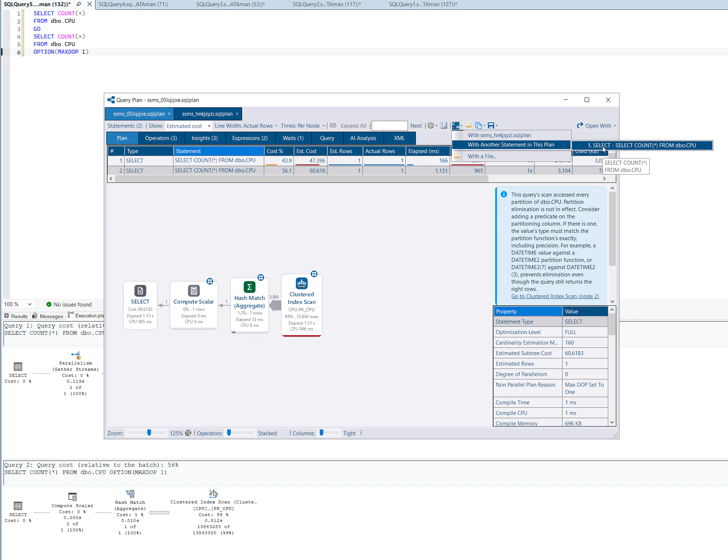Click the copy plan icon
Viewport: 728px width, 560px height.
[x=479, y=125]
